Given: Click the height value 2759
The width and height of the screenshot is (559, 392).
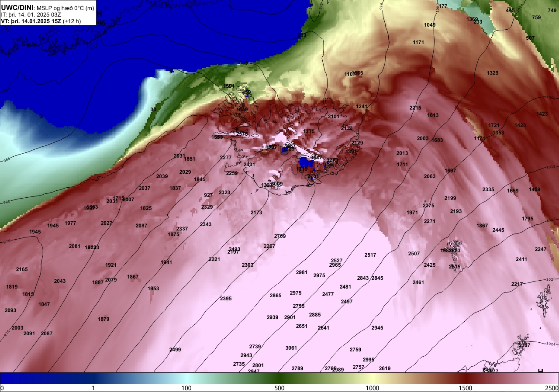Looking at the screenshot, I should (x=355, y=350).
